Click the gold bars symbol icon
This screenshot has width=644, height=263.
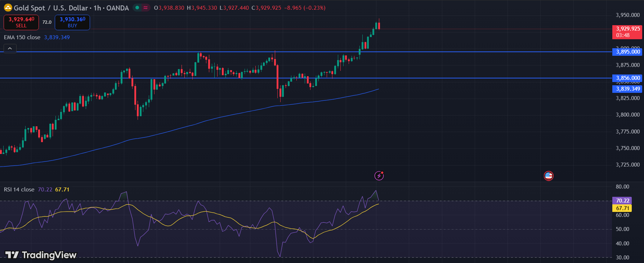(x=8, y=8)
